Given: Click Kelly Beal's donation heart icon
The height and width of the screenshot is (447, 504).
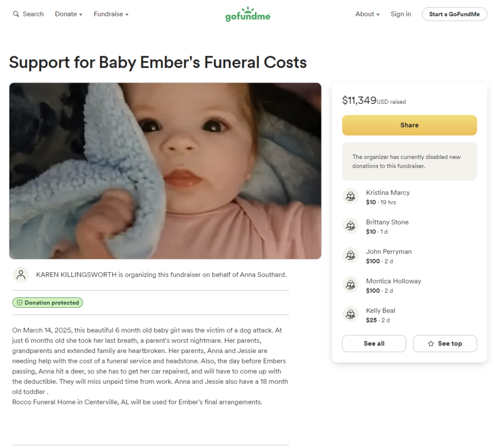Looking at the screenshot, I should 350,315.
